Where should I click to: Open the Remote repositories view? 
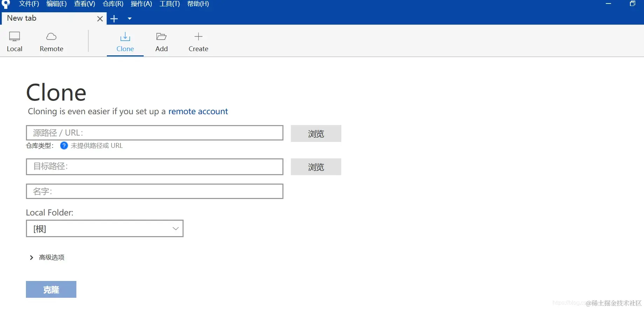[x=52, y=42]
